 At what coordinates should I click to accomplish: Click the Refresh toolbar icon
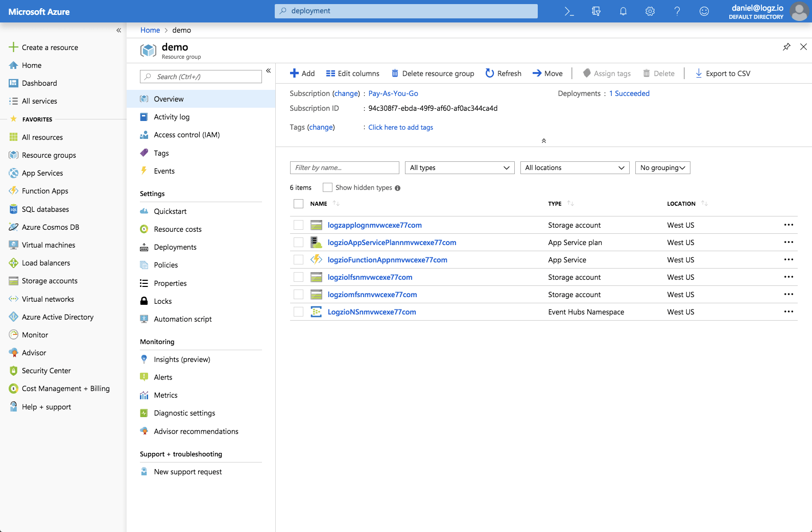pos(489,73)
